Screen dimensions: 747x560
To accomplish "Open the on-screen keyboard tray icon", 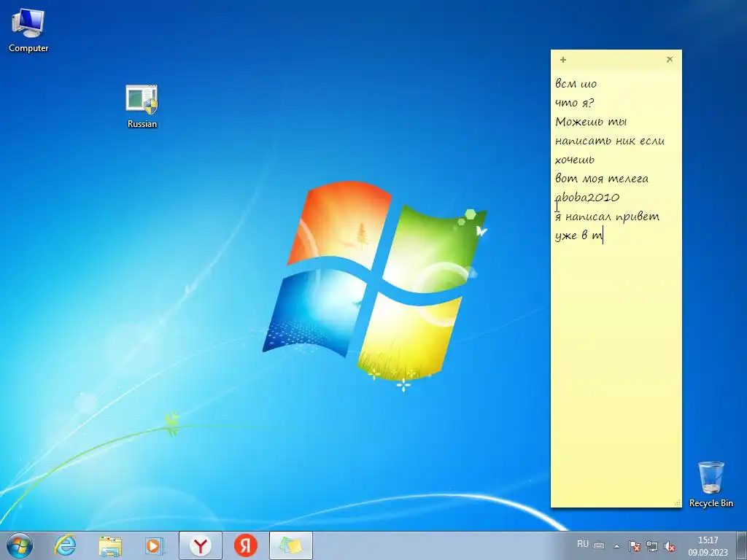I will tap(600, 545).
